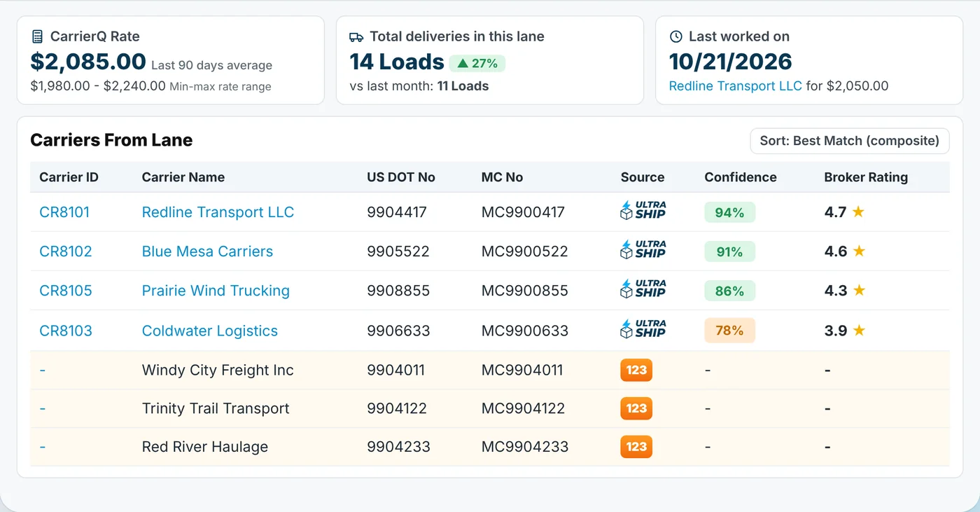Click DOT number 9905522
Image resolution: width=980 pixels, height=512 pixels.
click(398, 251)
